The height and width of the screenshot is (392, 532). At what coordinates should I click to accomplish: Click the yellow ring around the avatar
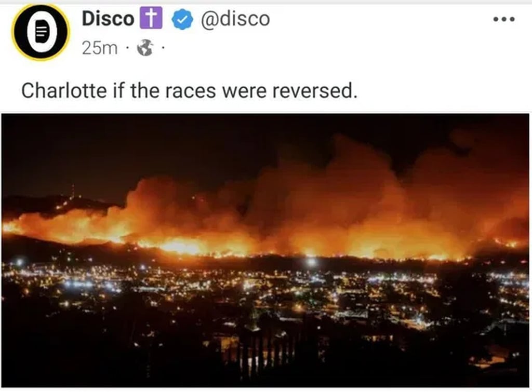pyautogui.click(x=14, y=32)
